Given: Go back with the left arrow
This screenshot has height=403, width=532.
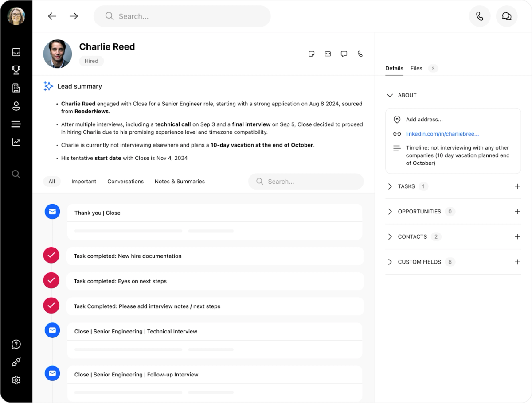Looking at the screenshot, I should tap(52, 16).
